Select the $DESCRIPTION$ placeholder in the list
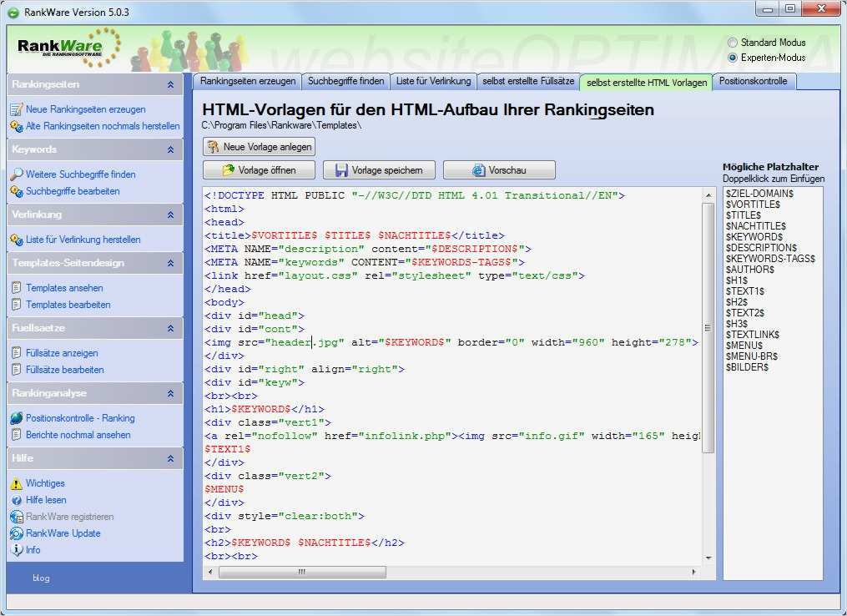847x616 pixels. [761, 247]
